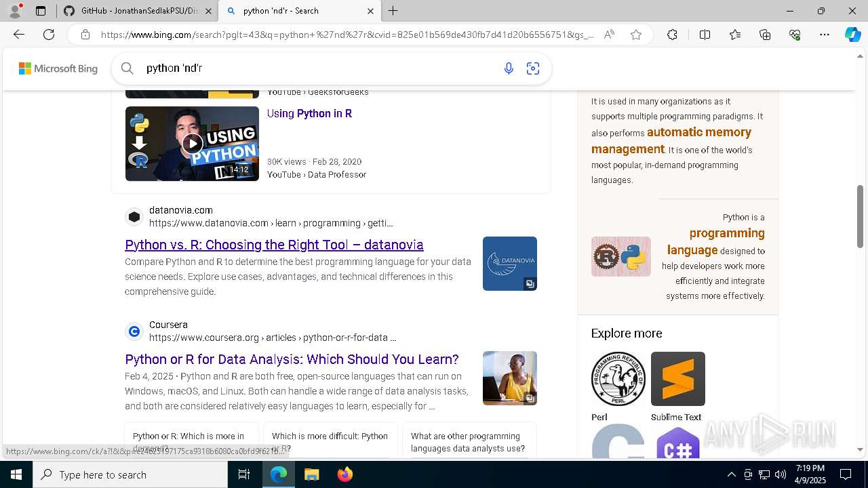Launch Copilot sidebar
This screenshot has width=868, height=488.
click(852, 35)
